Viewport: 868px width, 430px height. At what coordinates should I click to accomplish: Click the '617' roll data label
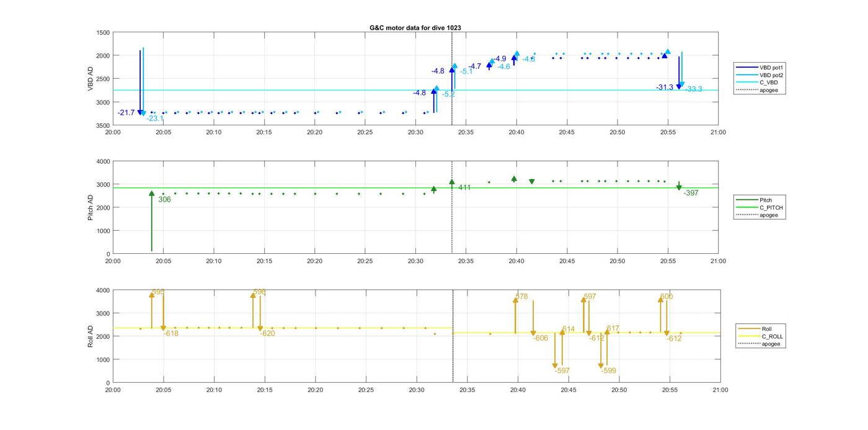pyautogui.click(x=613, y=329)
